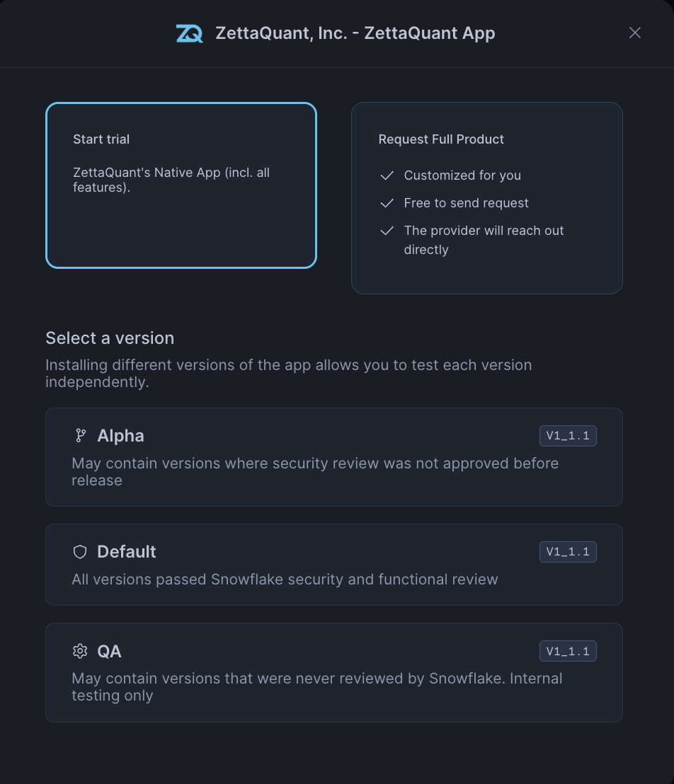Click Default's Snowflake security review description

285,580
